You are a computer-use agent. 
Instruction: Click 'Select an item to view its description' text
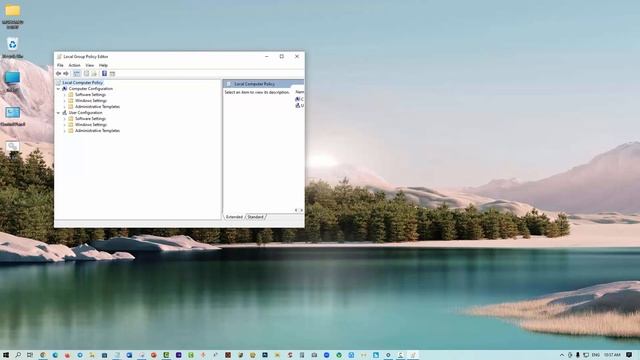point(257,93)
